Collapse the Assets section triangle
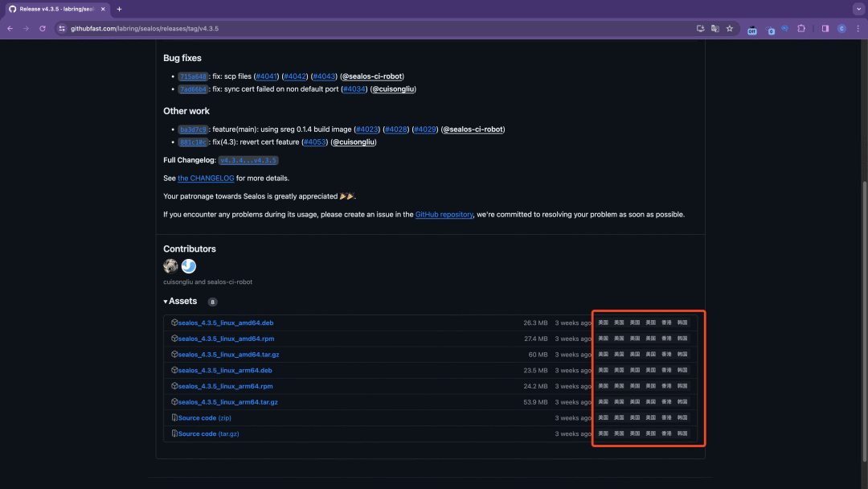Viewport: 868px width, 489px height. 166,302
